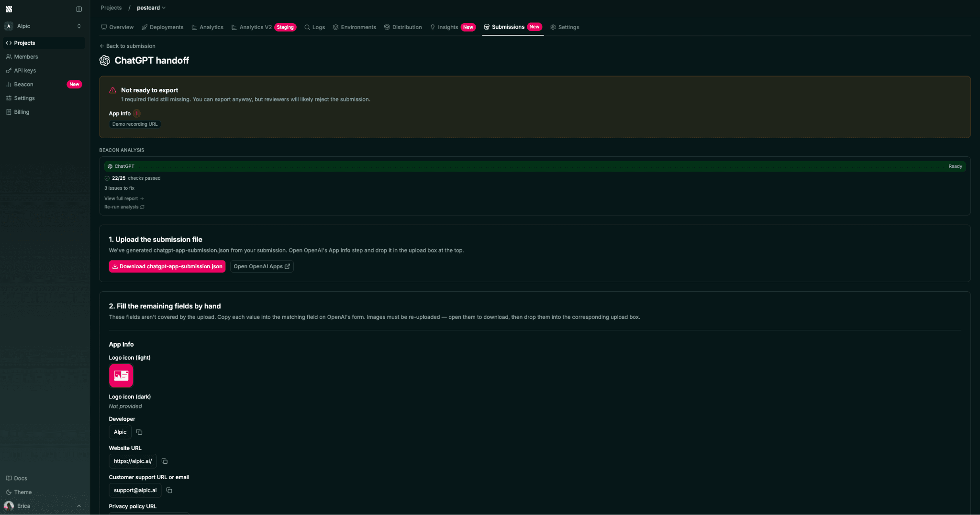Viewport: 980px width, 515px height.
Task: Click Re-run analysis
Action: [124, 207]
